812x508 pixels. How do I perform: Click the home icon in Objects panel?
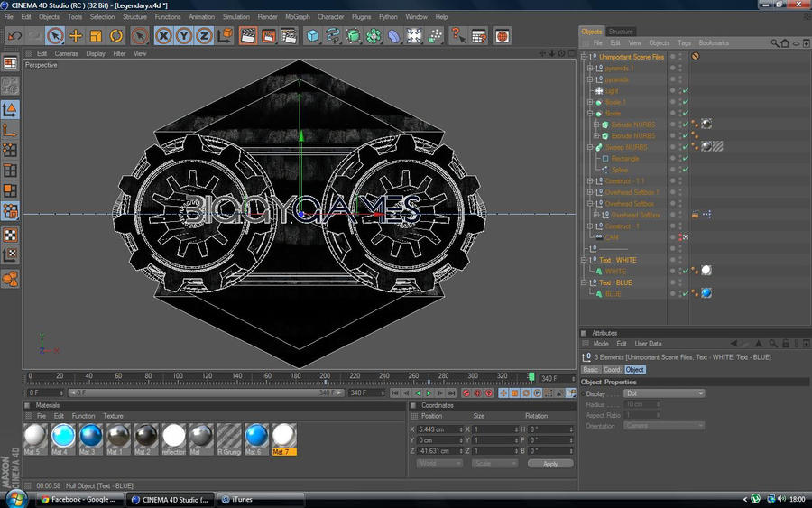pos(785,43)
